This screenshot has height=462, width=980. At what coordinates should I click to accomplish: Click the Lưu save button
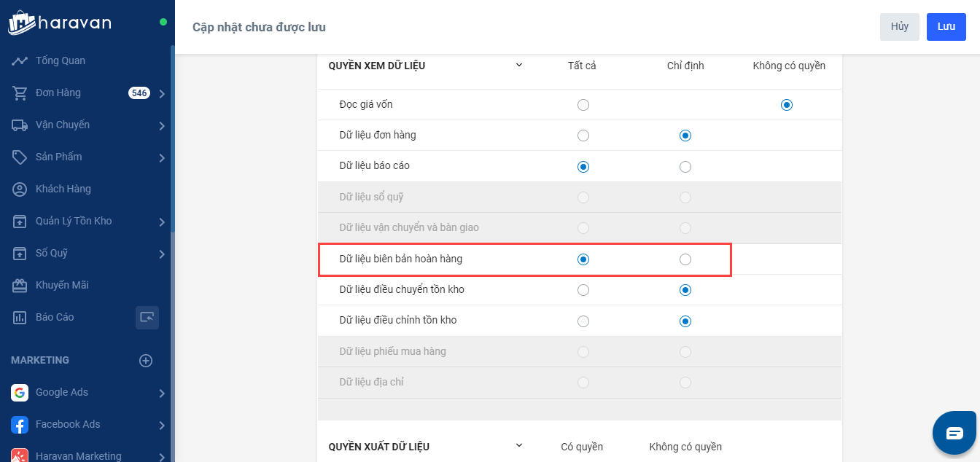[x=946, y=27]
